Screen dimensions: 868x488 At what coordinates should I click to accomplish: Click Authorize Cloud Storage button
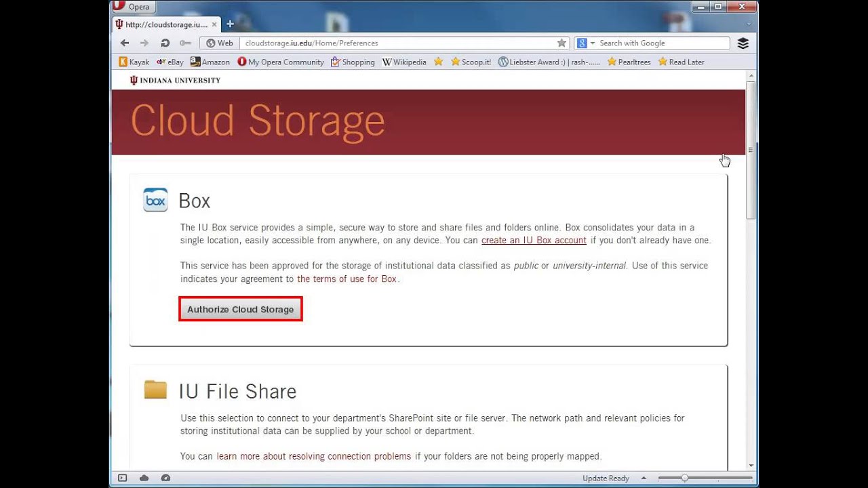coord(241,309)
